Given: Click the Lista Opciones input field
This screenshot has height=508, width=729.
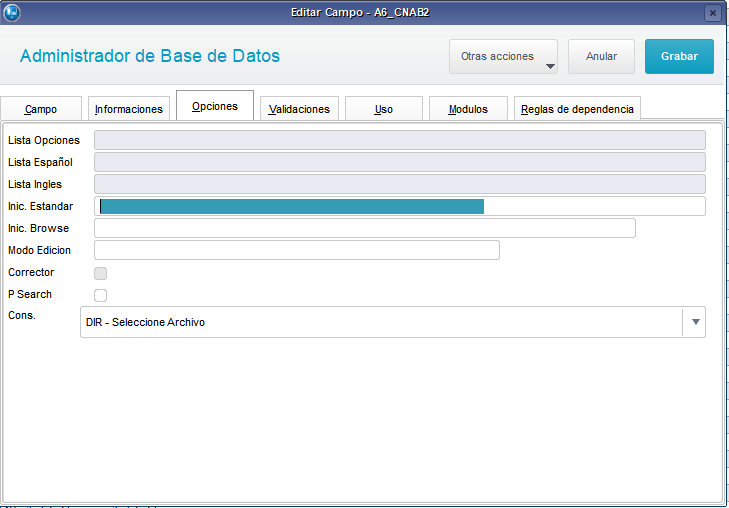Looking at the screenshot, I should click(400, 140).
